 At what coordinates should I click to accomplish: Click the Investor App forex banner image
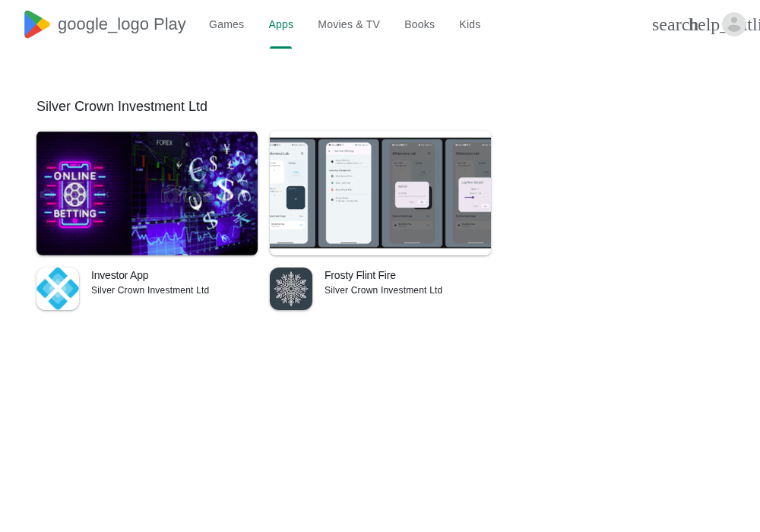(x=147, y=193)
